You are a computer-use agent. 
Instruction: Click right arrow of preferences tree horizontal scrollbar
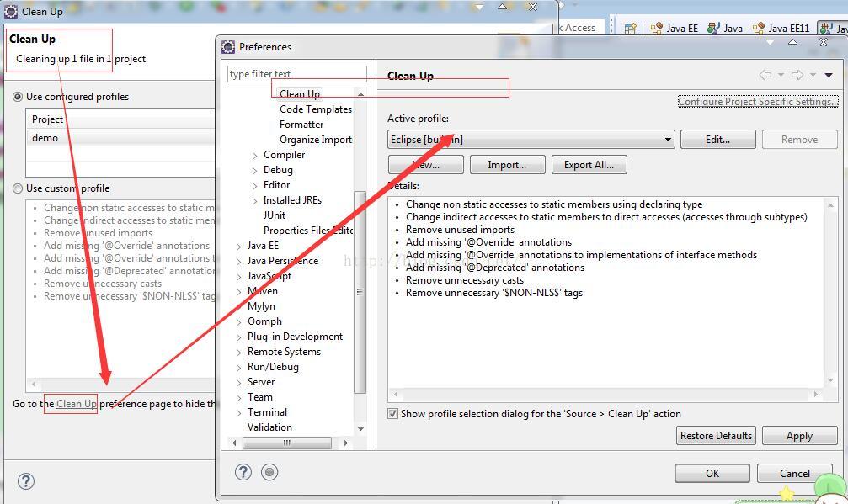click(346, 443)
